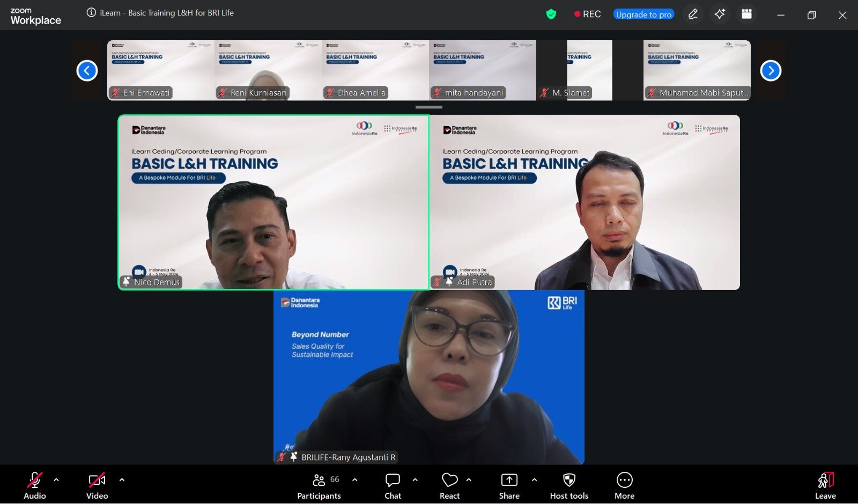Expand audio settings arrow next to Audio
The height and width of the screenshot is (504, 858).
[x=56, y=480]
